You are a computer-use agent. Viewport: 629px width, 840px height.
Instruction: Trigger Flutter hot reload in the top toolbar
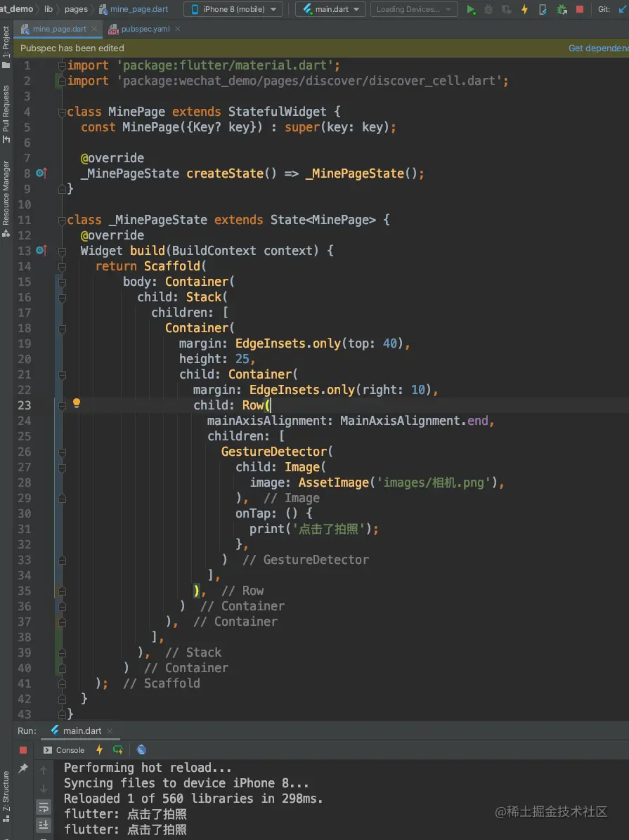click(x=524, y=9)
